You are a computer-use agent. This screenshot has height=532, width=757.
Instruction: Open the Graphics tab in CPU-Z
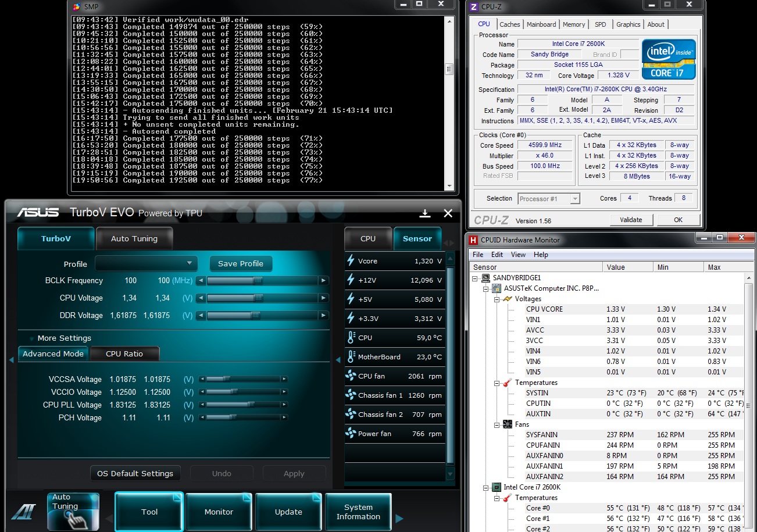click(x=629, y=24)
